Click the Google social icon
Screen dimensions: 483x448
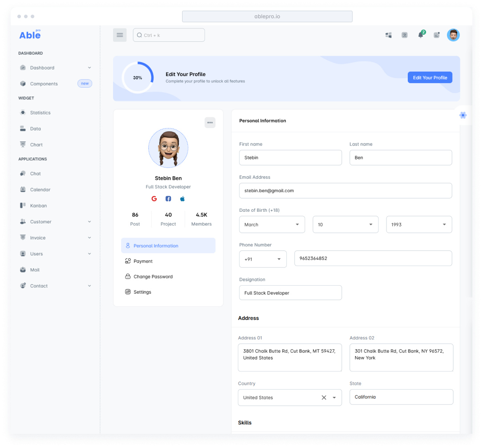154,199
